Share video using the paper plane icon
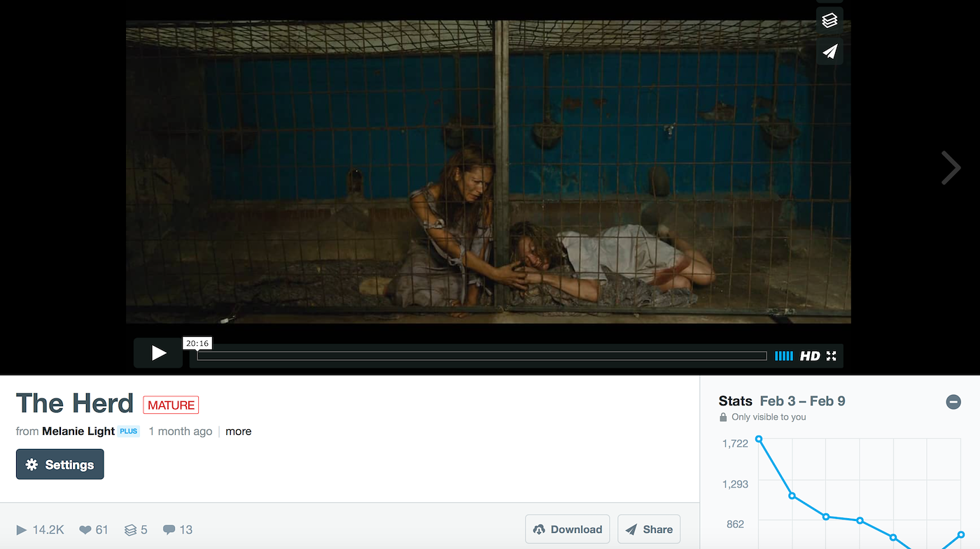 click(829, 51)
